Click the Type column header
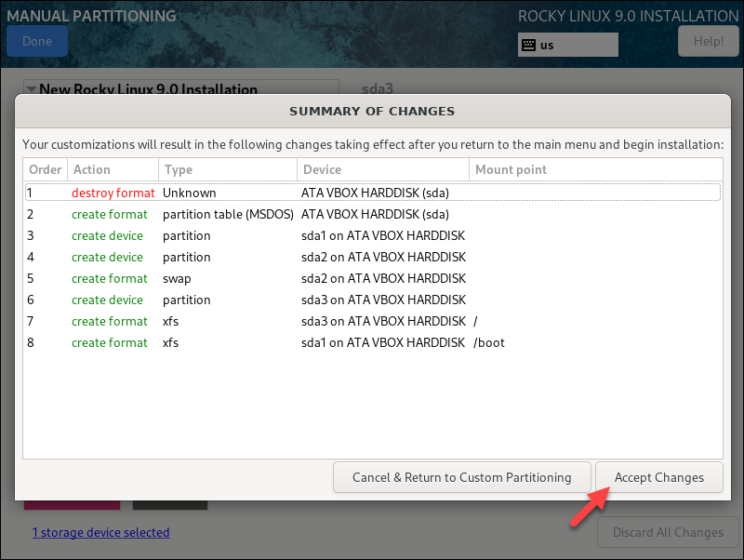This screenshot has height=560, width=744. [228, 169]
